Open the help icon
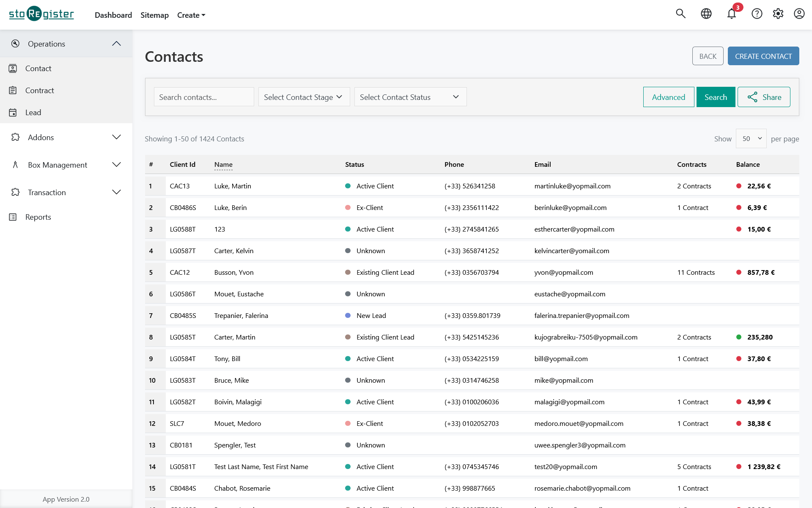This screenshot has width=812, height=508. point(757,14)
